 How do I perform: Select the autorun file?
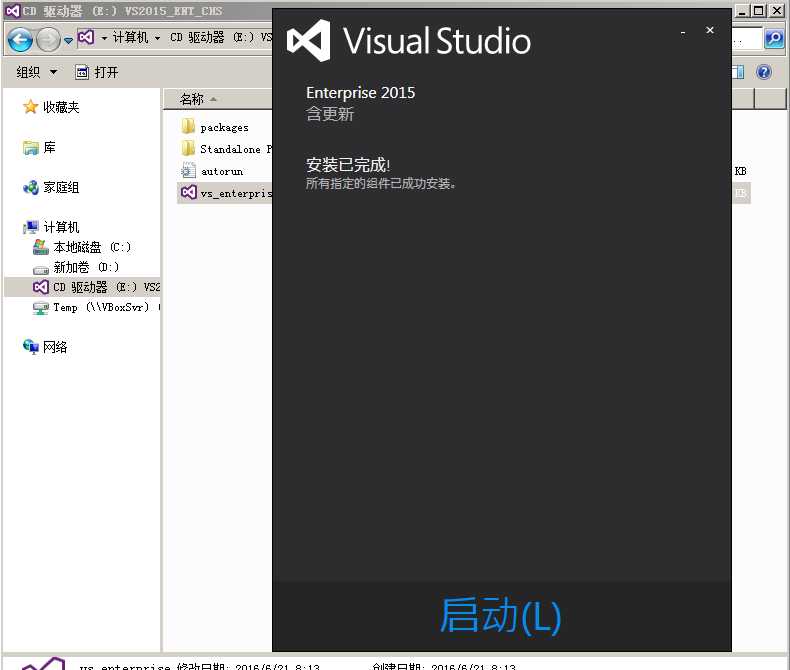point(222,171)
